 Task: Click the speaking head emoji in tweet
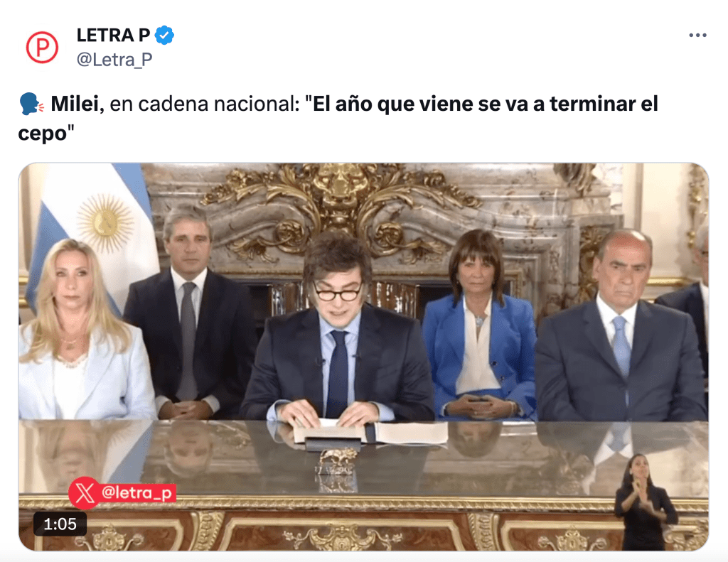tap(31, 104)
